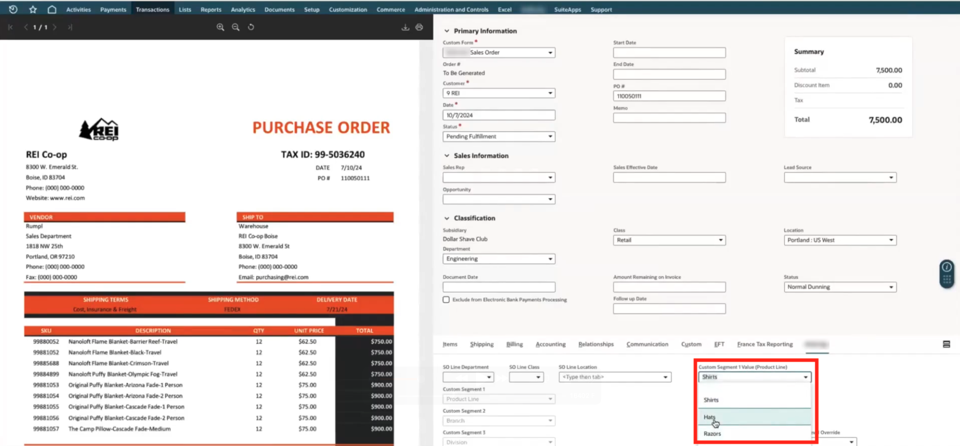Select Shirts in the Product Line list
The height and width of the screenshot is (446, 960).
pyautogui.click(x=755, y=399)
